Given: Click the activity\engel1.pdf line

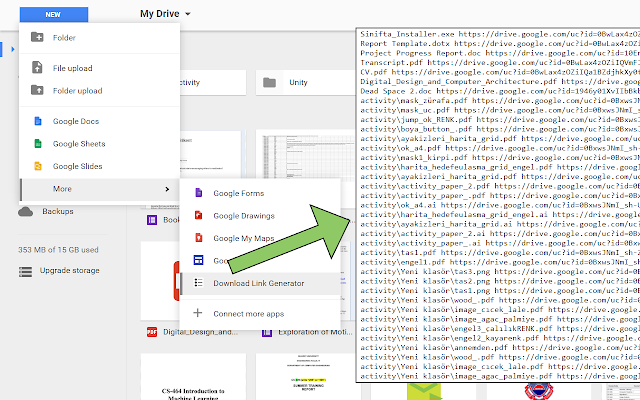Looking at the screenshot, I should click(500, 262).
